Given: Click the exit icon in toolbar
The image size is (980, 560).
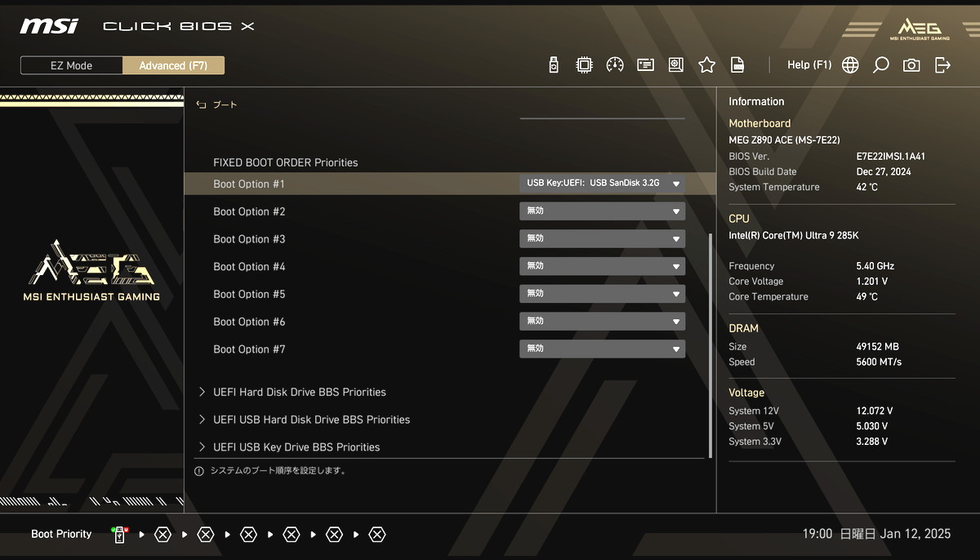Looking at the screenshot, I should (942, 65).
